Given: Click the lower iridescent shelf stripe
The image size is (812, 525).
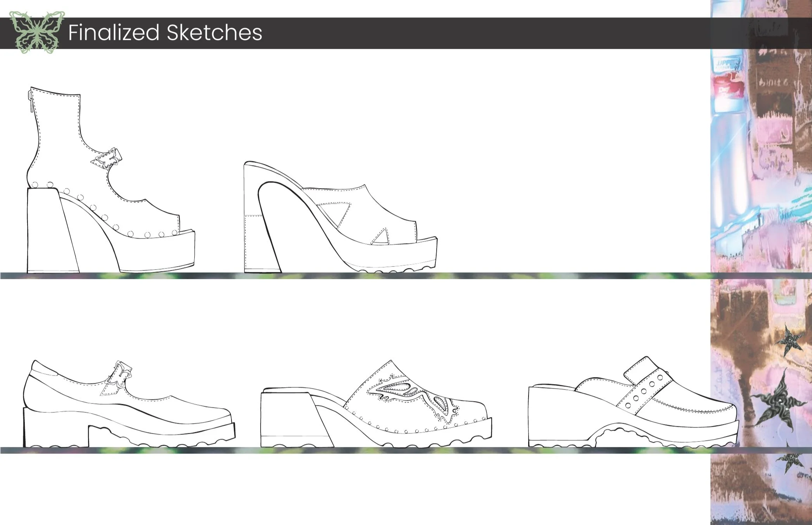Looking at the screenshot, I should 349,450.
